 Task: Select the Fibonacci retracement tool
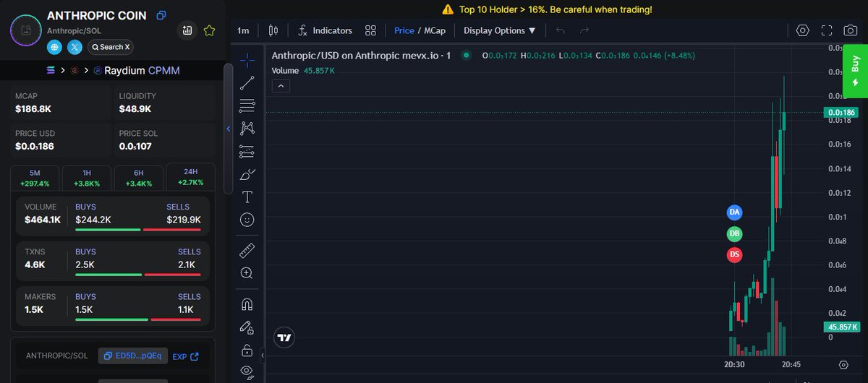pos(247,105)
